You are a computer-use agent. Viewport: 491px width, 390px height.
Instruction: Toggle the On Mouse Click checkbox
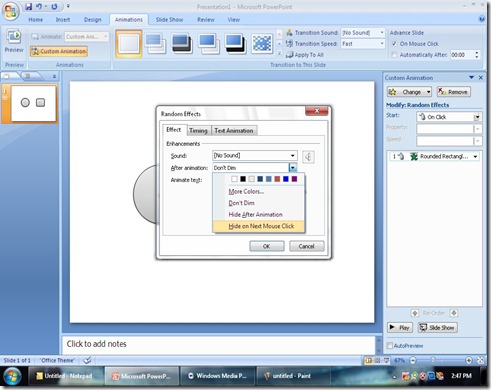(394, 44)
